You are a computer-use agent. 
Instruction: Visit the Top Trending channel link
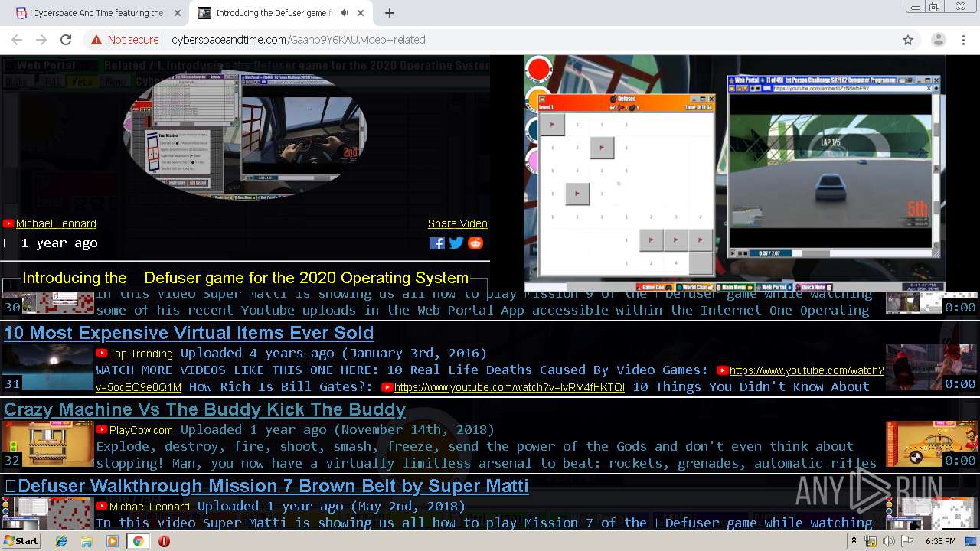141,354
